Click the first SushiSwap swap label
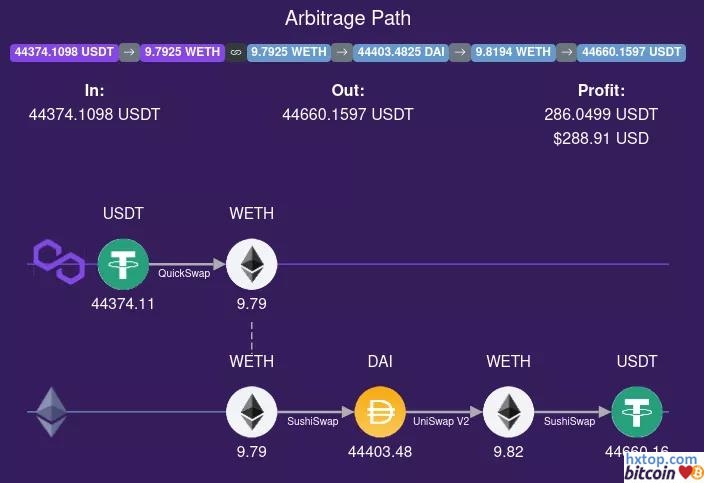Screen dimensions: 704x483 (x=313, y=421)
